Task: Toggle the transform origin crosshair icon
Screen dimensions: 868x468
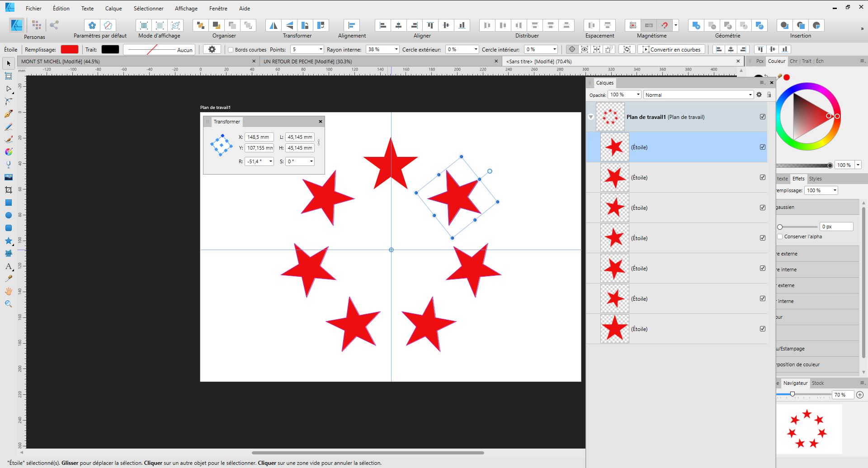Action: (572, 49)
